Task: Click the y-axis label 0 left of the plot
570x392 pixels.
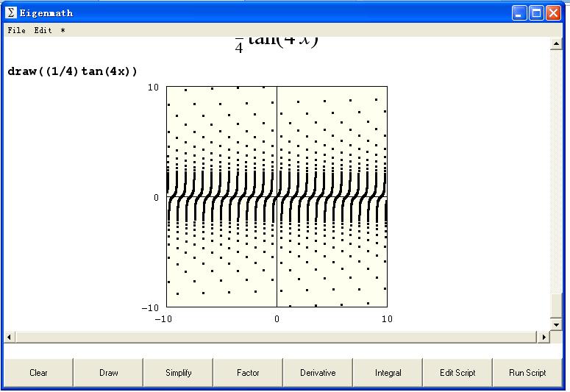Action: pyautogui.click(x=157, y=197)
